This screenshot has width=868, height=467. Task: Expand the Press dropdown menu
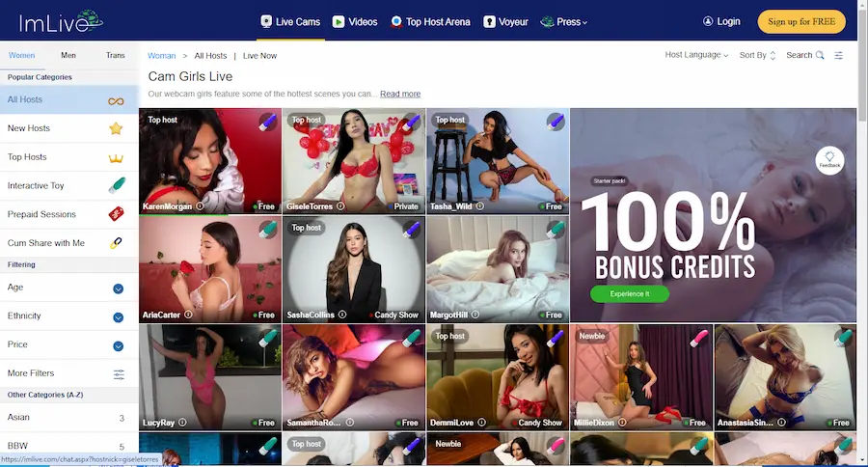563,21
